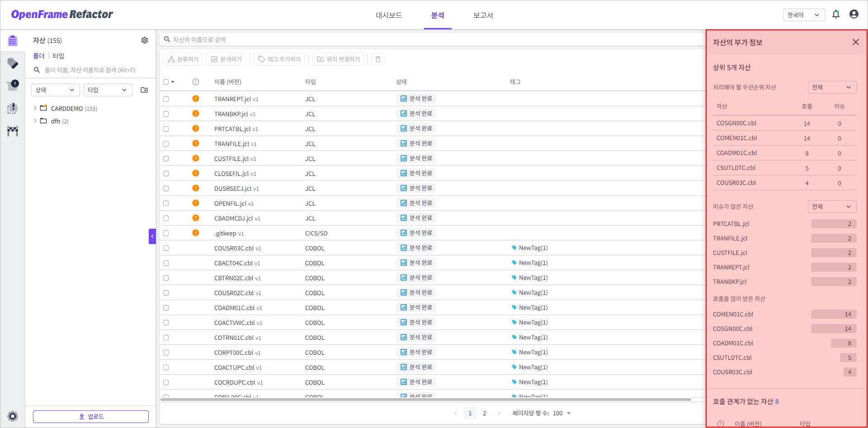The image size is (868, 428).
Task: Click the 위치 변경하기 move button
Action: coord(339,59)
